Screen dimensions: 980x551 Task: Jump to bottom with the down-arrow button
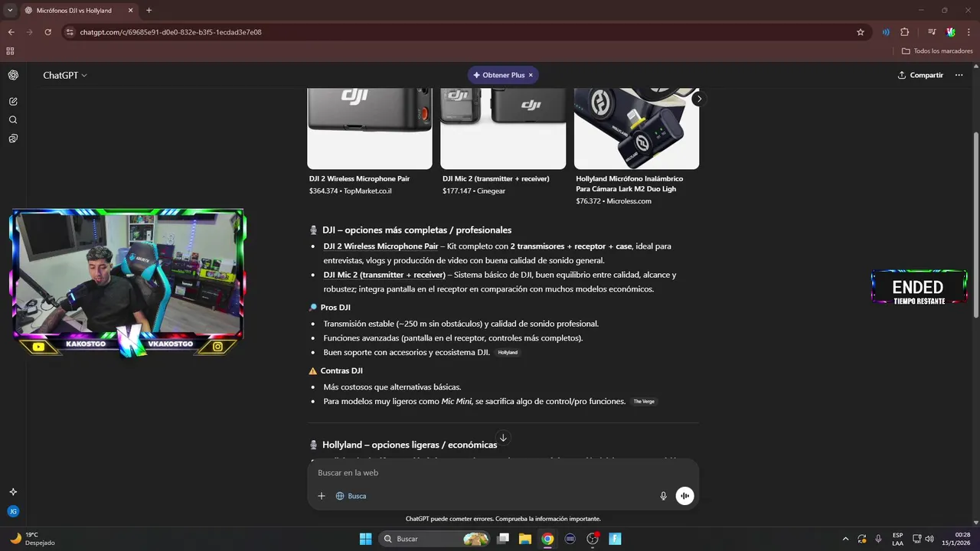click(x=503, y=438)
